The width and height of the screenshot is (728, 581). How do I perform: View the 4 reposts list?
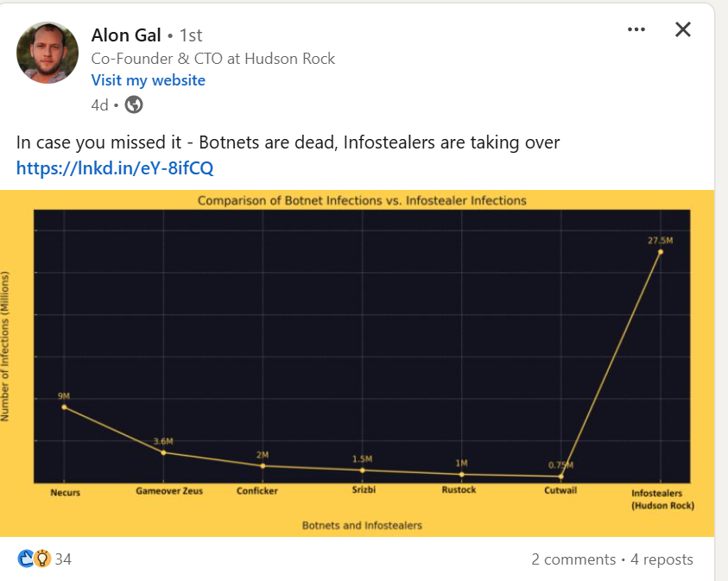click(x=662, y=559)
